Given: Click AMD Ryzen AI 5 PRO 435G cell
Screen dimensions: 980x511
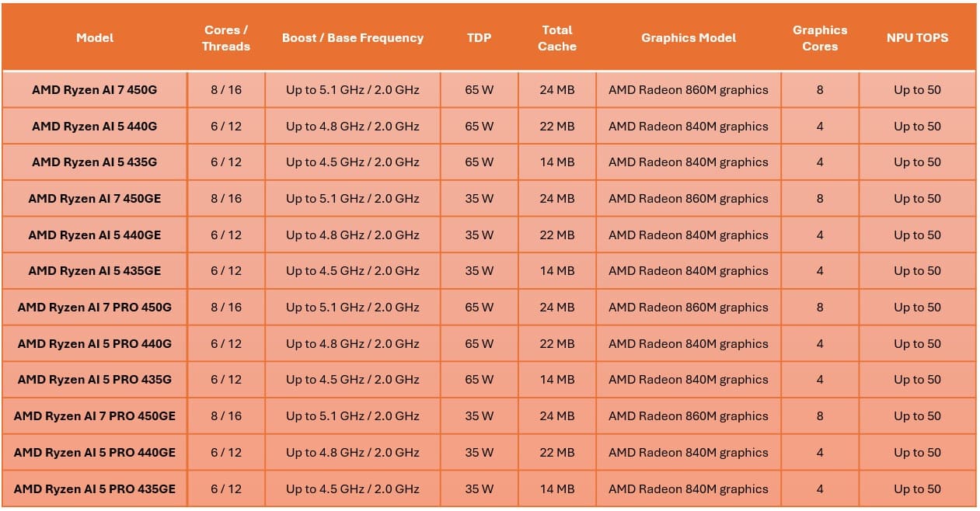Looking at the screenshot, I should pyautogui.click(x=95, y=380).
